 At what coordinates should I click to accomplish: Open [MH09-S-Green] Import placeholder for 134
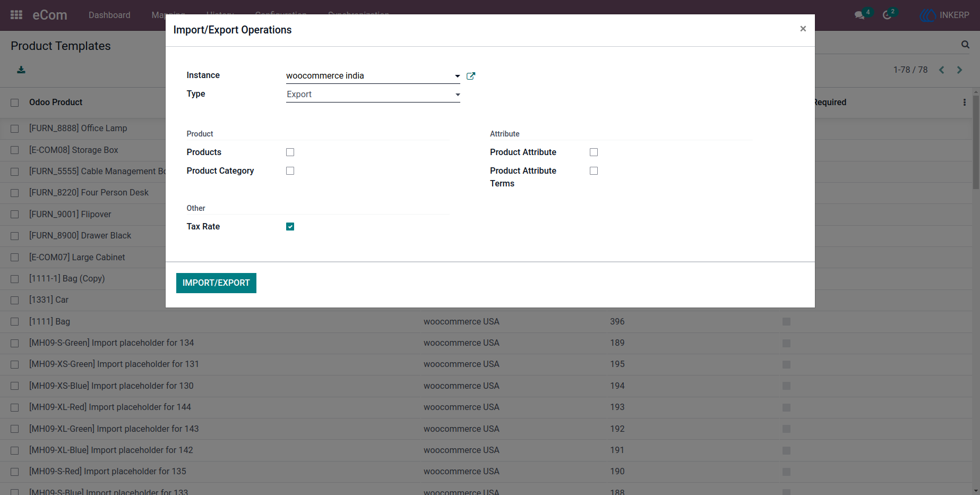click(111, 343)
